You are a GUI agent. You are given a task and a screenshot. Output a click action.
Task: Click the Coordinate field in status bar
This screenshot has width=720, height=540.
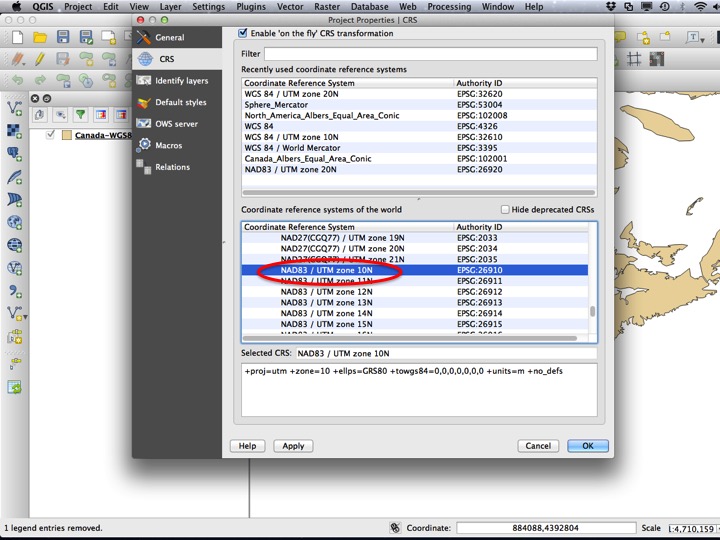pyautogui.click(x=546, y=528)
